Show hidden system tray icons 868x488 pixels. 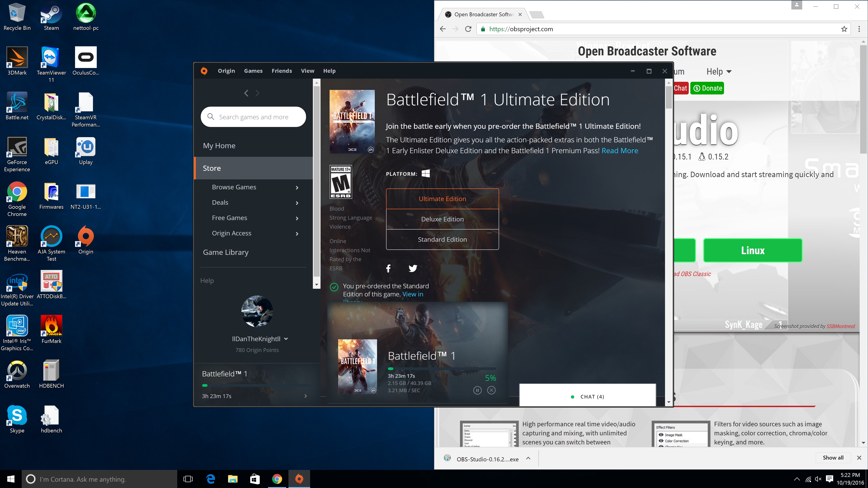point(797,479)
